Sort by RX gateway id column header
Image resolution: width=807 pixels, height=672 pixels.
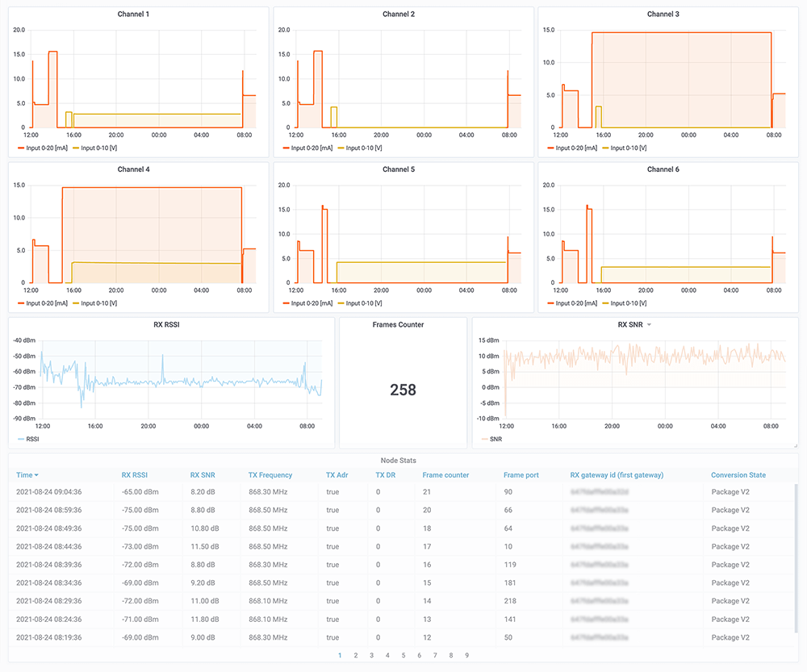click(617, 475)
